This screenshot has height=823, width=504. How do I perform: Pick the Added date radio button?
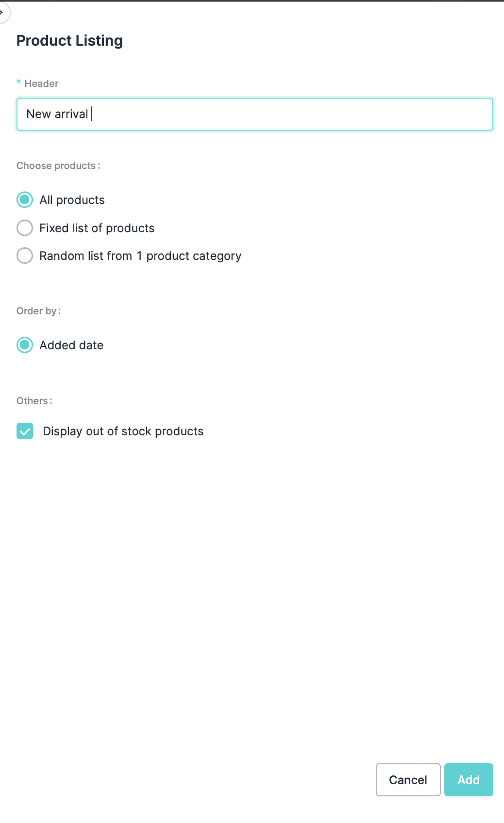click(x=25, y=345)
